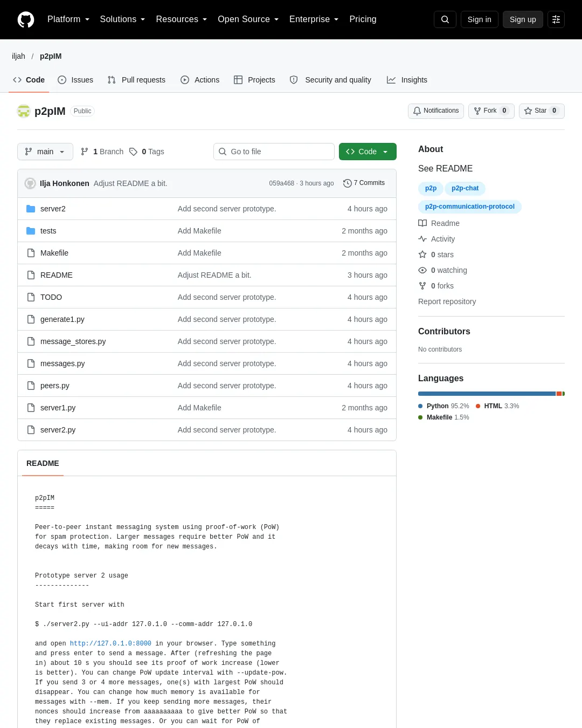Expand the Platform menu
Screen dimensions: 582x728
point(68,19)
